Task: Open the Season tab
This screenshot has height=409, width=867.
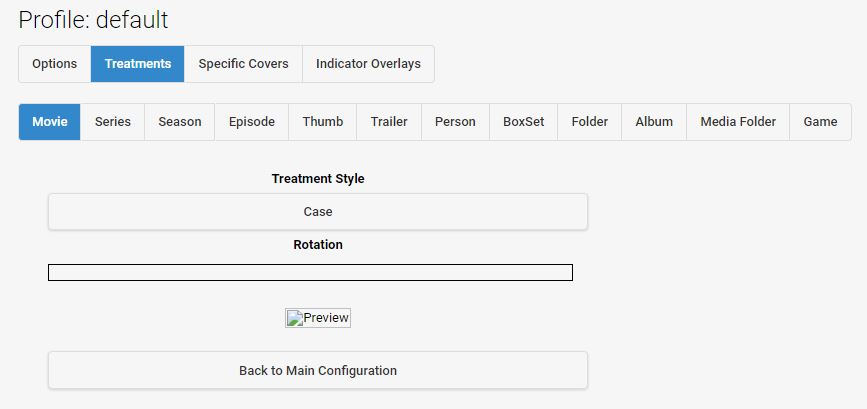Action: 180,122
